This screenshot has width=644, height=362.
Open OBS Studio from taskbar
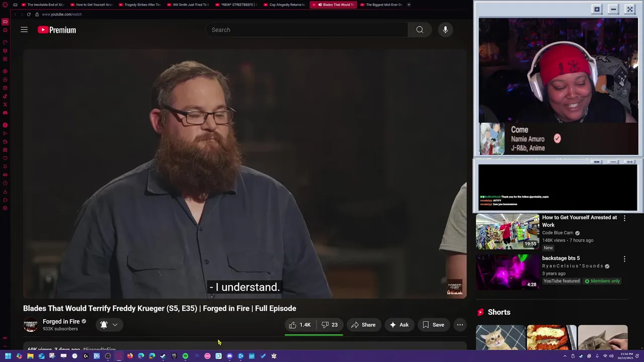[x=108, y=356]
